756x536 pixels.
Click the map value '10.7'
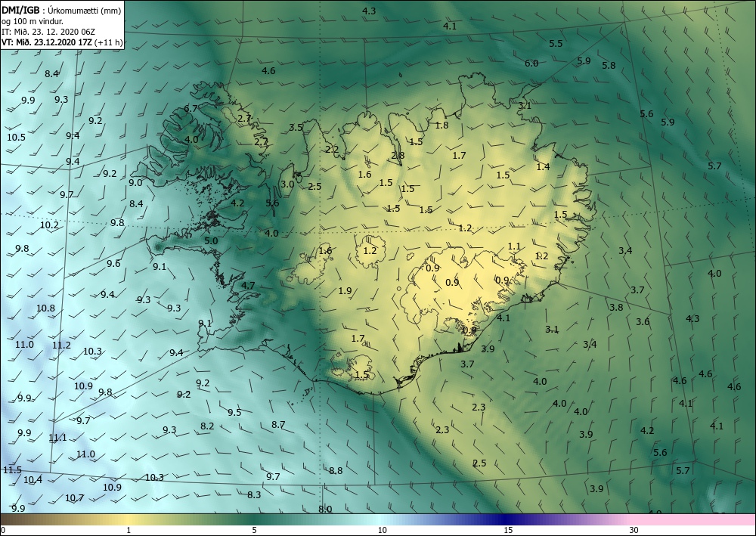(x=75, y=498)
